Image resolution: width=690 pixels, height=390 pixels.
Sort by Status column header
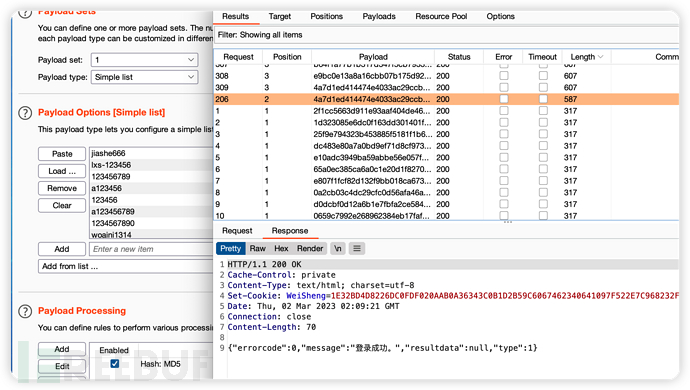459,57
